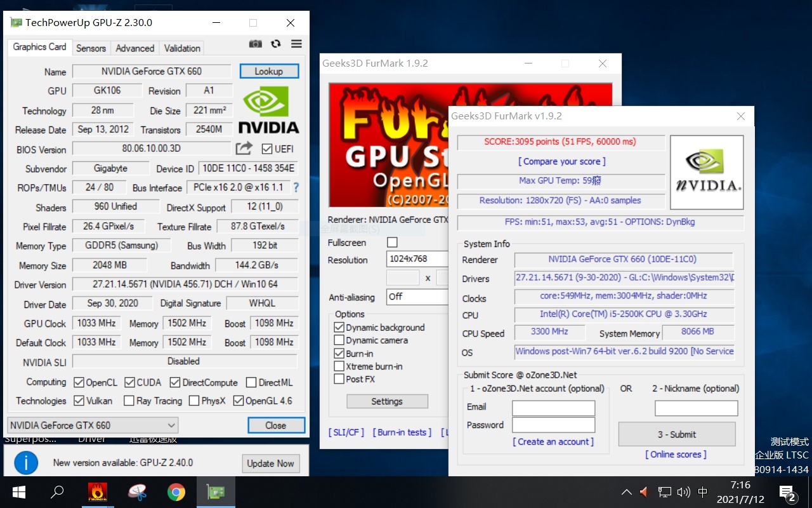Open the Burn-in tests link
812x508 pixels.
coord(402,432)
